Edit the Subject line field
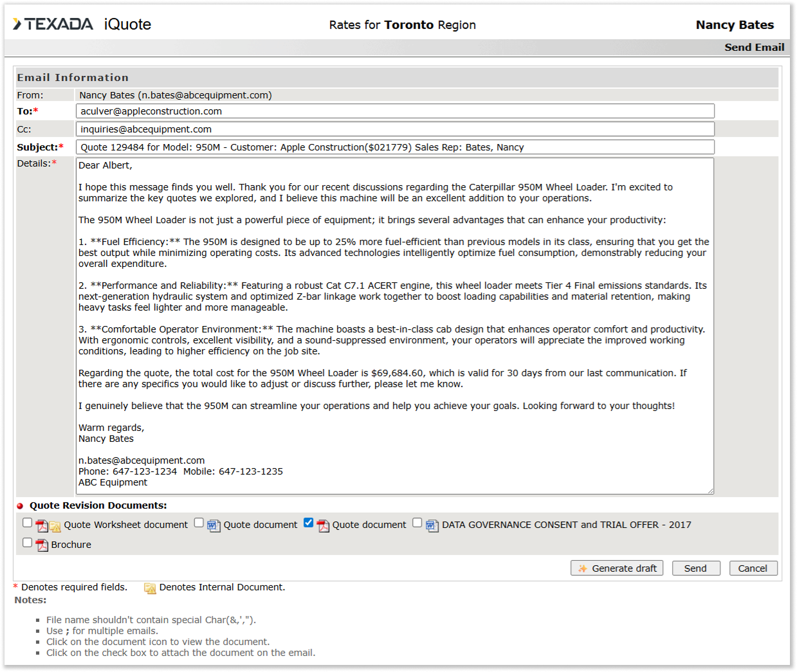797x672 pixels. point(395,147)
